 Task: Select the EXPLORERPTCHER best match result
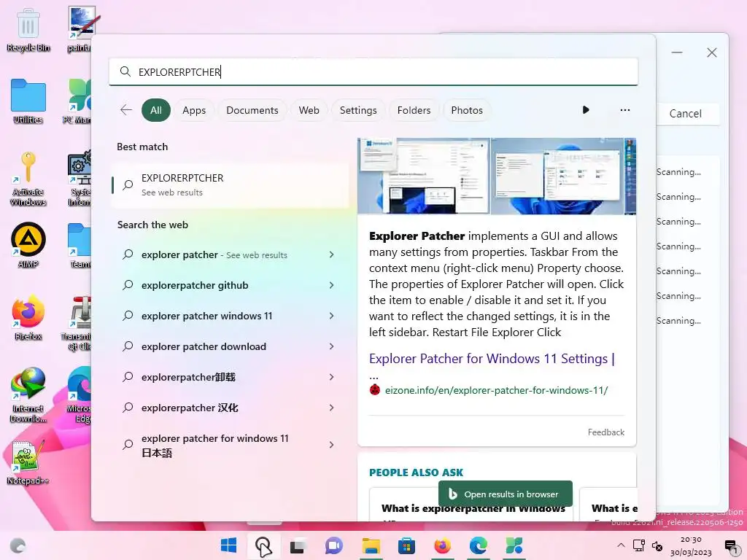pos(230,184)
